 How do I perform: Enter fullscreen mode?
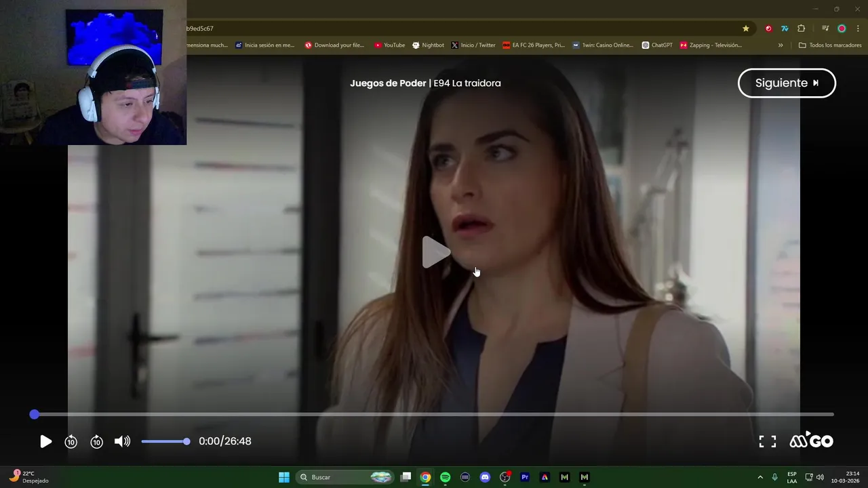click(767, 441)
